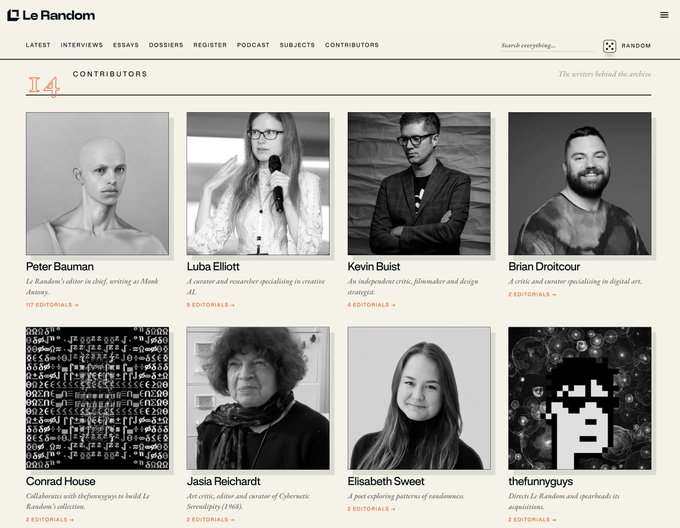Open Conrad House's 2 Editorials link

tap(50, 520)
